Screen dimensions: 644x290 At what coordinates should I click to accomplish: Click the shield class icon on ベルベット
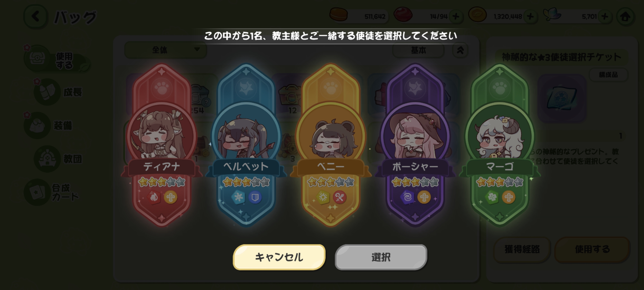click(x=255, y=198)
